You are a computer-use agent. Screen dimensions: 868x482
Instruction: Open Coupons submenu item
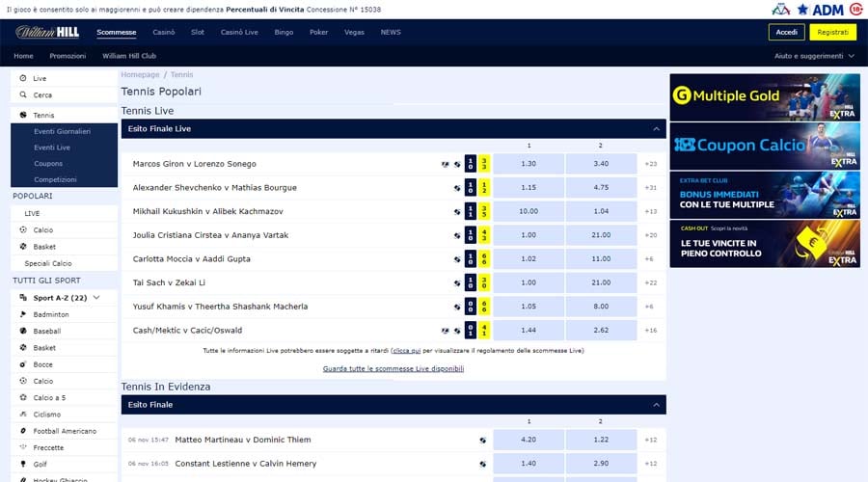pos(48,163)
